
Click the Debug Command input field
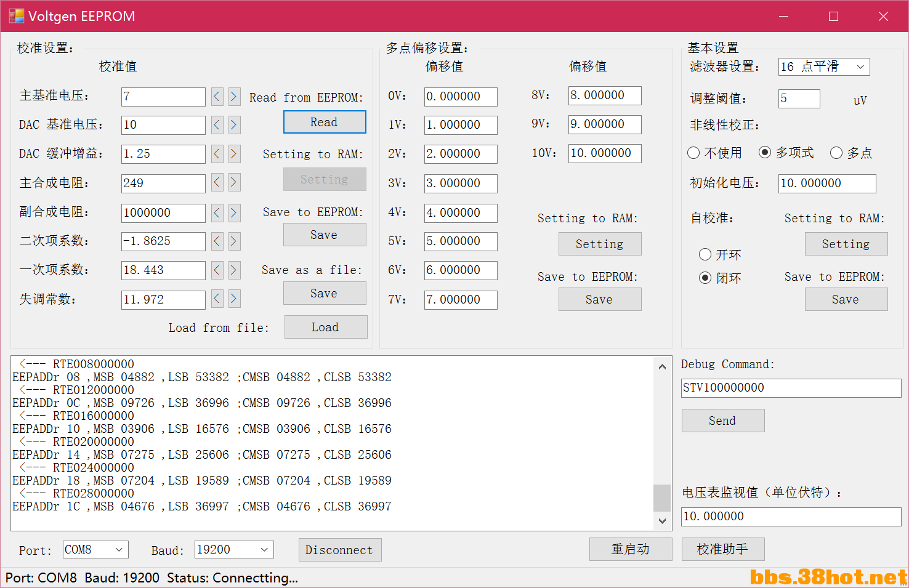[791, 388]
